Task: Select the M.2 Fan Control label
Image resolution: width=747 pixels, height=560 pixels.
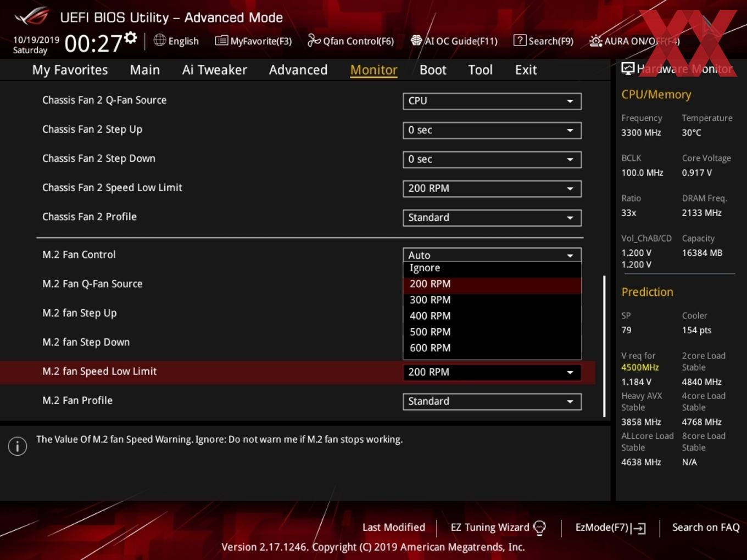Action: point(79,255)
